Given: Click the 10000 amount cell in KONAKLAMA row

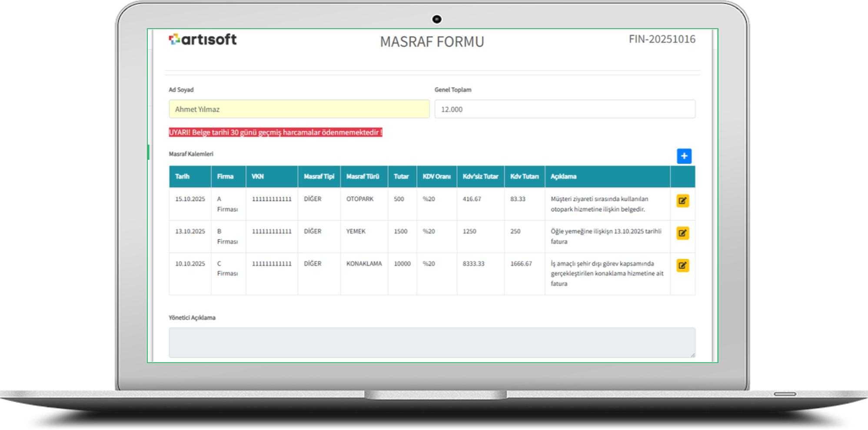Looking at the screenshot, I should click(x=402, y=264).
